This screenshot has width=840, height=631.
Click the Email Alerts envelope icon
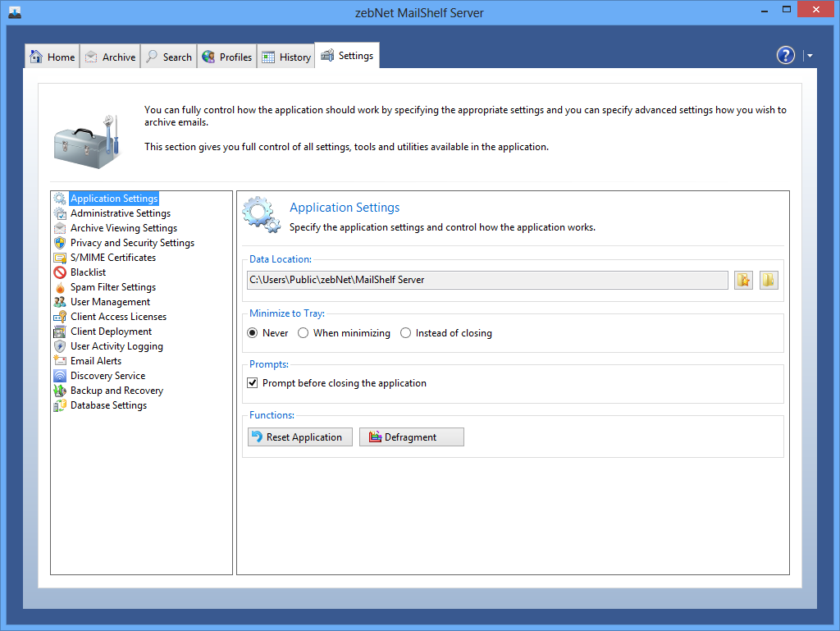point(60,361)
